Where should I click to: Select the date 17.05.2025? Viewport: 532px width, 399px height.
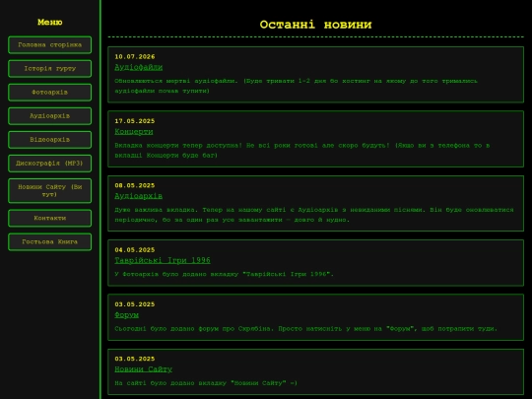(135, 121)
